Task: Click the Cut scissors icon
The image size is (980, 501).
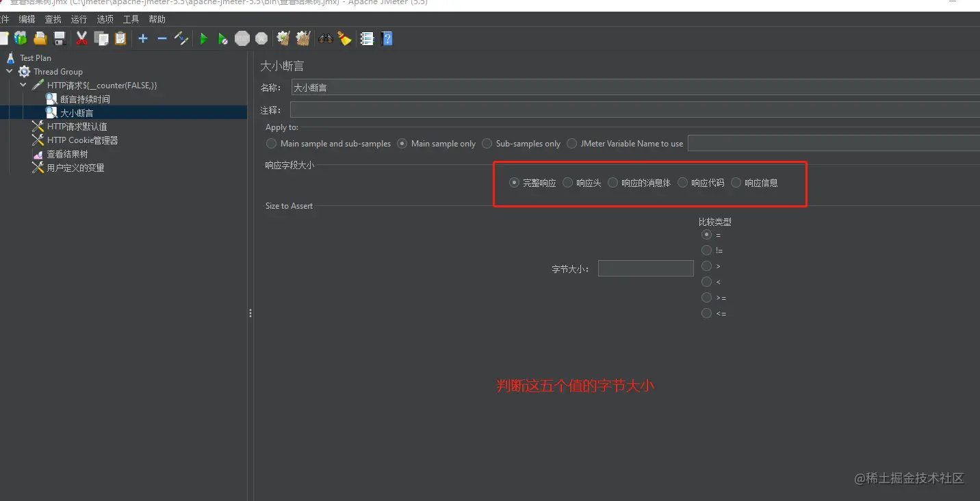Action: click(x=82, y=38)
